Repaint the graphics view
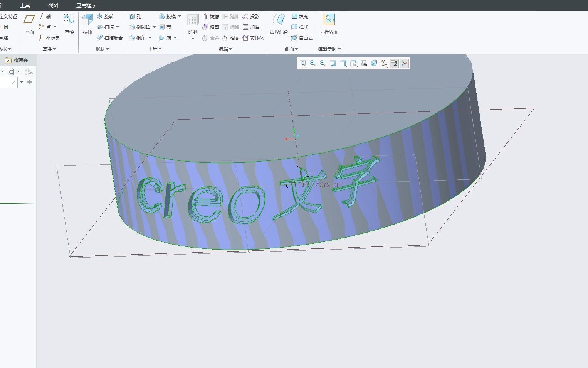 (333, 63)
